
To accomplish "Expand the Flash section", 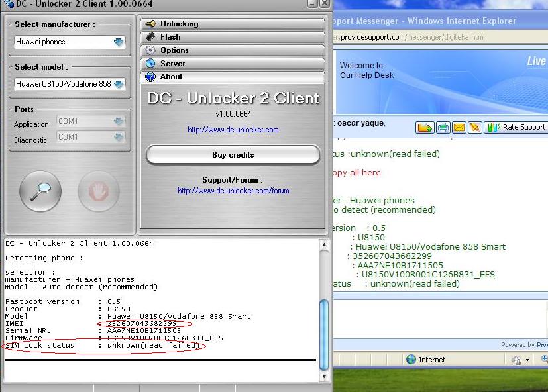I will (x=233, y=37).
